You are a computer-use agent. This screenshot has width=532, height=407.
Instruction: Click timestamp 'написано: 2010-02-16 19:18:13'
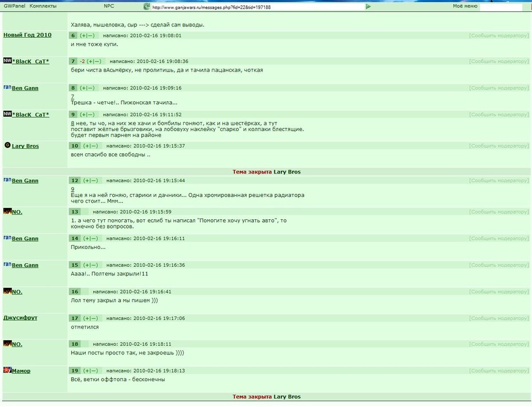[145, 371]
